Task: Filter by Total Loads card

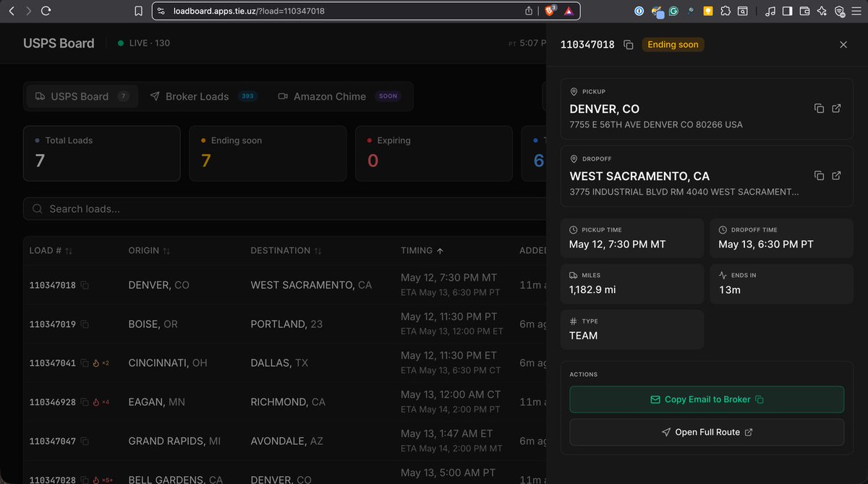Action: tap(101, 153)
